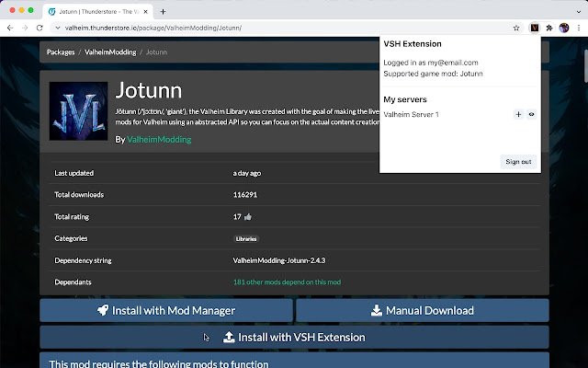
Task: Click Install with Mod Manager button
Action: (166, 311)
